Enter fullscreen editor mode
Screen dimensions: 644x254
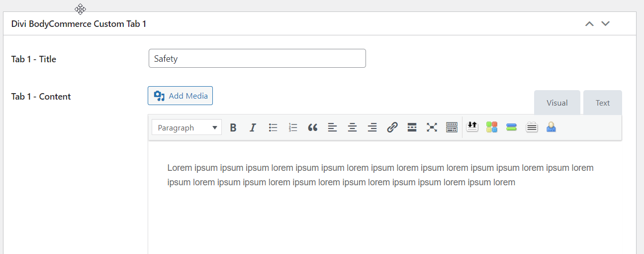432,127
